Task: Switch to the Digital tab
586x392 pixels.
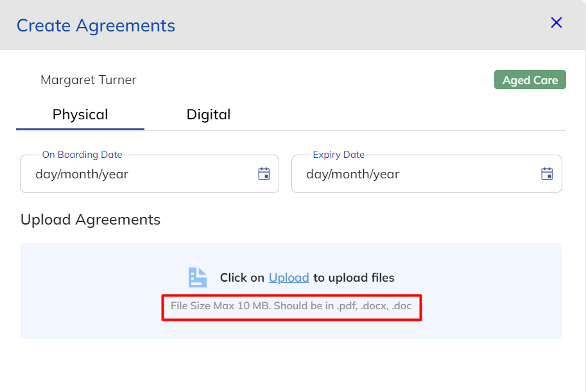Action: pos(208,115)
